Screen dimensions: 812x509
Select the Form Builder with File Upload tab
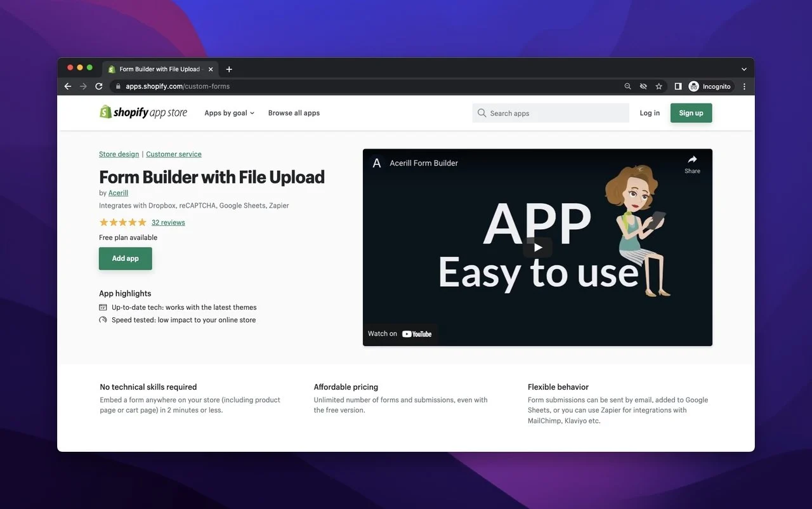pos(159,69)
